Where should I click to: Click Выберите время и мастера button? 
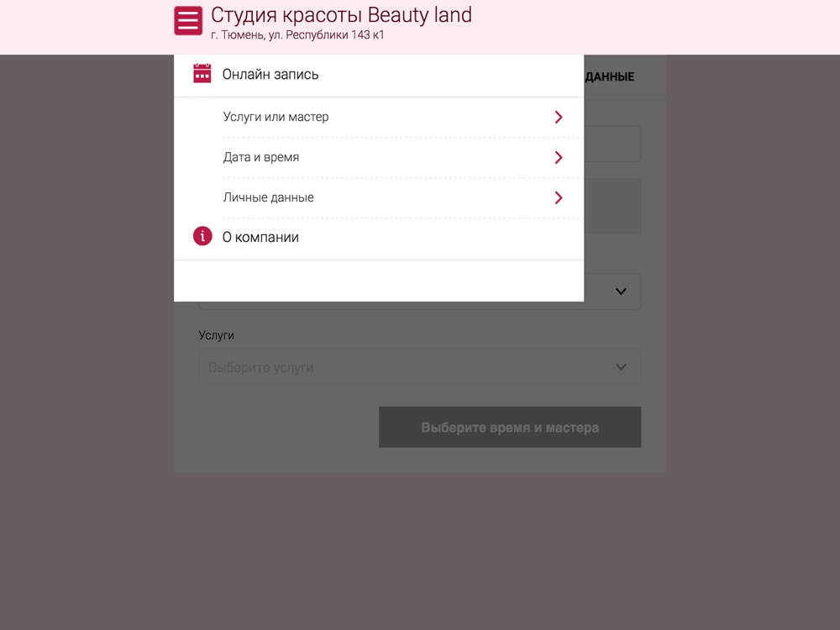click(x=510, y=427)
